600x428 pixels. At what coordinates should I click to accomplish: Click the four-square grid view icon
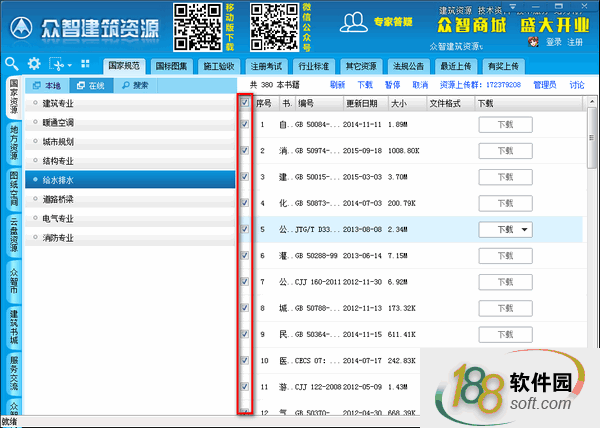[x=85, y=64]
